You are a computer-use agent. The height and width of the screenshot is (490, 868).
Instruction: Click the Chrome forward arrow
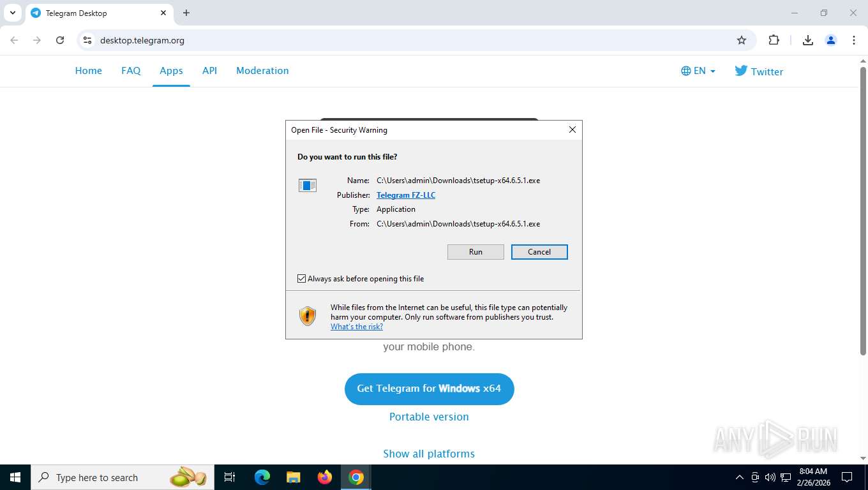37,40
